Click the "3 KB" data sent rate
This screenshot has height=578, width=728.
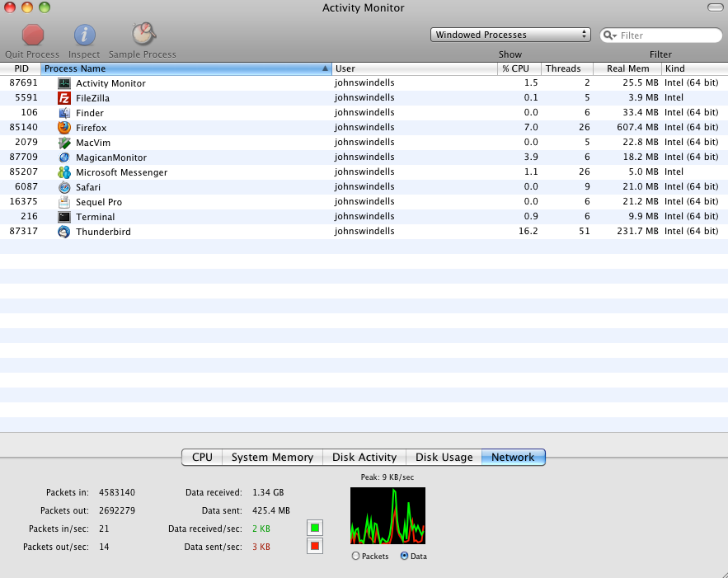pyautogui.click(x=261, y=547)
